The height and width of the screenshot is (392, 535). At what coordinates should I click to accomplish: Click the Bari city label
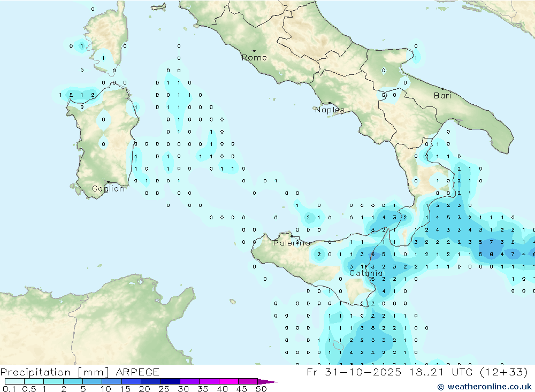tap(442, 96)
